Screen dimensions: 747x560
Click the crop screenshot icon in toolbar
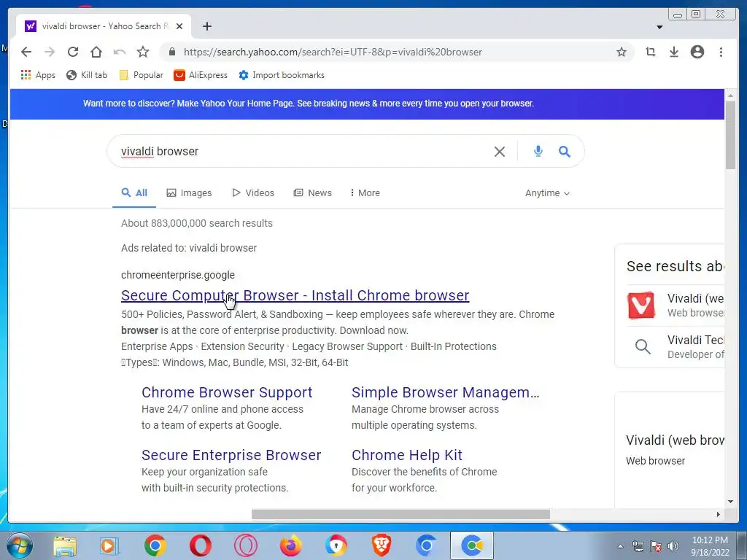click(650, 52)
